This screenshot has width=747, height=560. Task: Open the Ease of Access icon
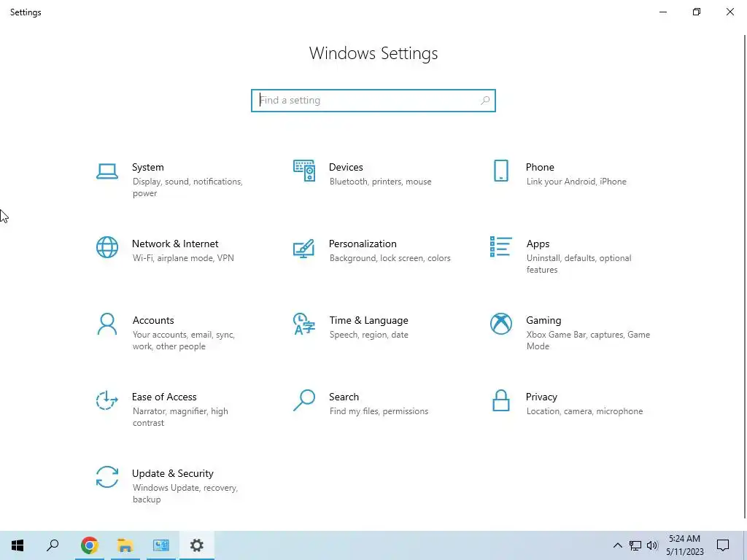(x=107, y=400)
